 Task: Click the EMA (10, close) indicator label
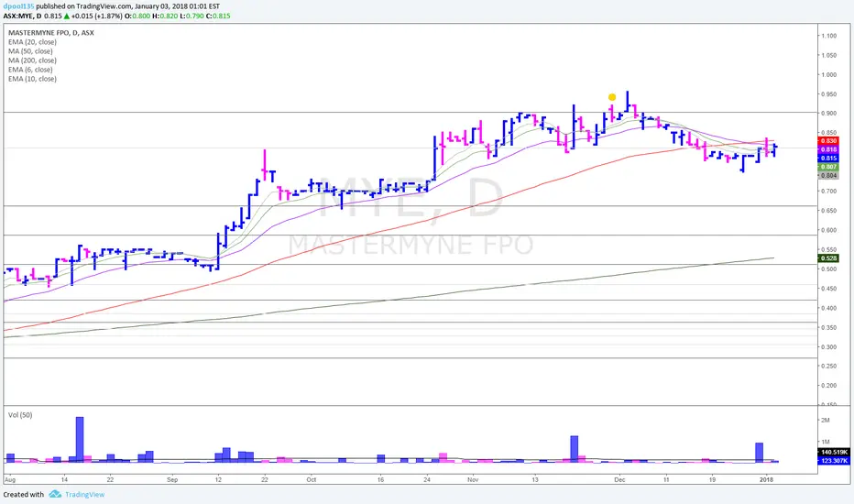coord(32,79)
